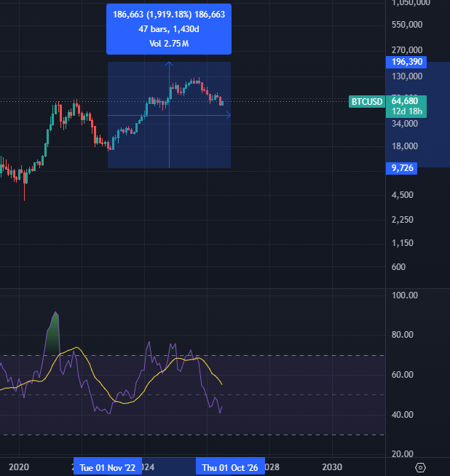The height and width of the screenshot is (476, 450).
Task: Select the 196,390 upper price marker
Action: point(406,62)
